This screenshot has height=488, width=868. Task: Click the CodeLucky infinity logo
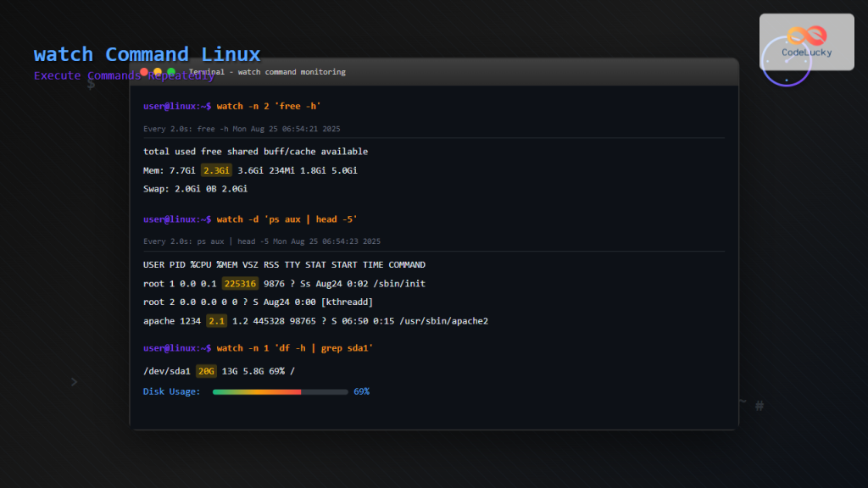click(805, 36)
